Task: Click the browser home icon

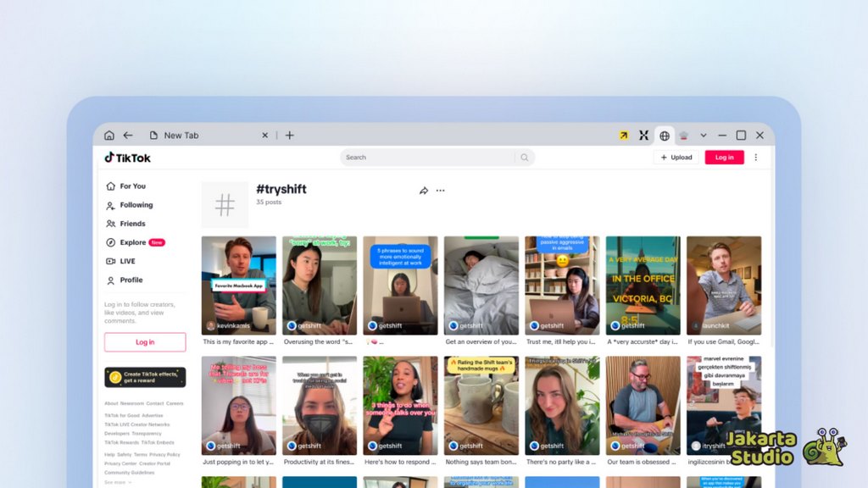Action: [109, 135]
